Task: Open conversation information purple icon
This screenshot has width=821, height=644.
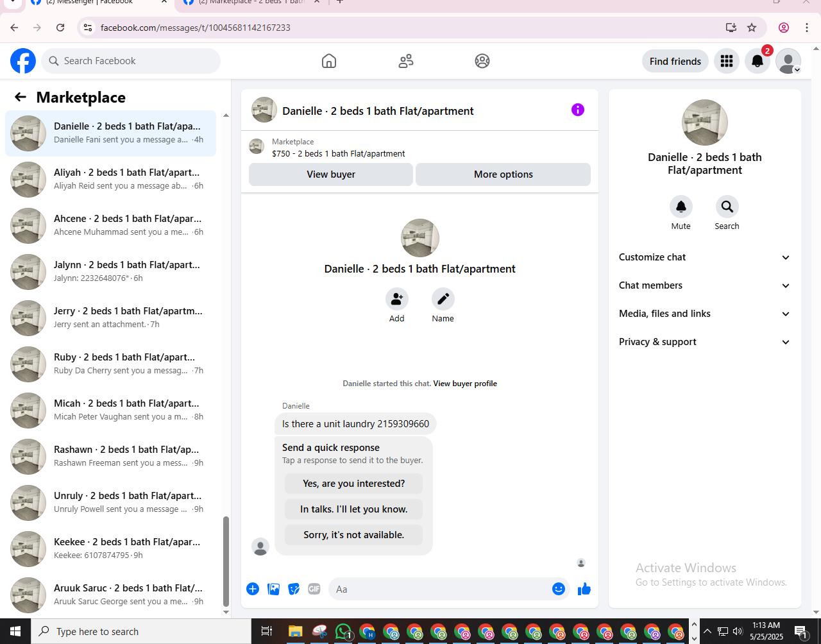Action: click(578, 110)
